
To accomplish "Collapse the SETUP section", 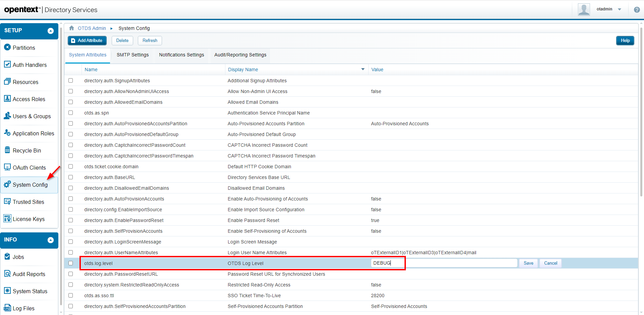I will (x=51, y=31).
